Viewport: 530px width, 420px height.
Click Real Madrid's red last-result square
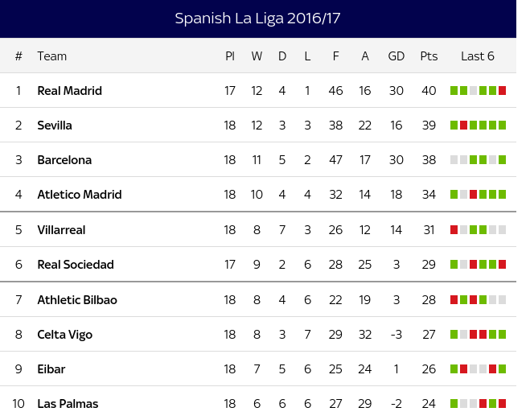tap(503, 91)
